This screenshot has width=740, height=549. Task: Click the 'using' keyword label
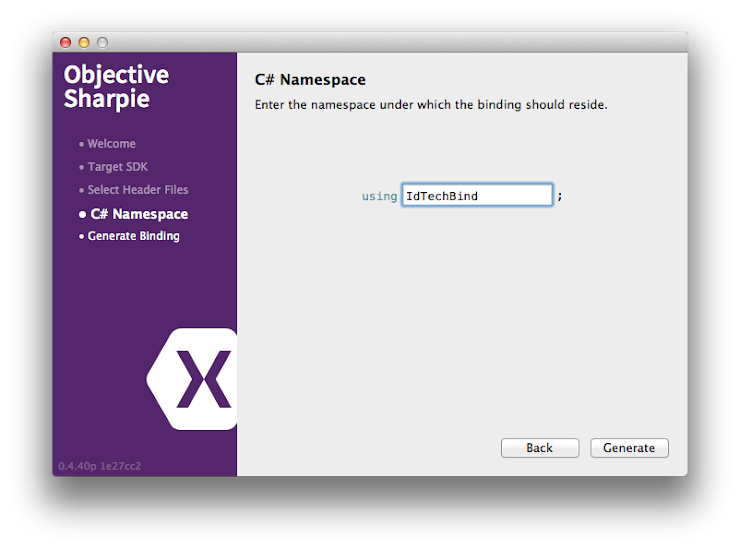[379, 196]
